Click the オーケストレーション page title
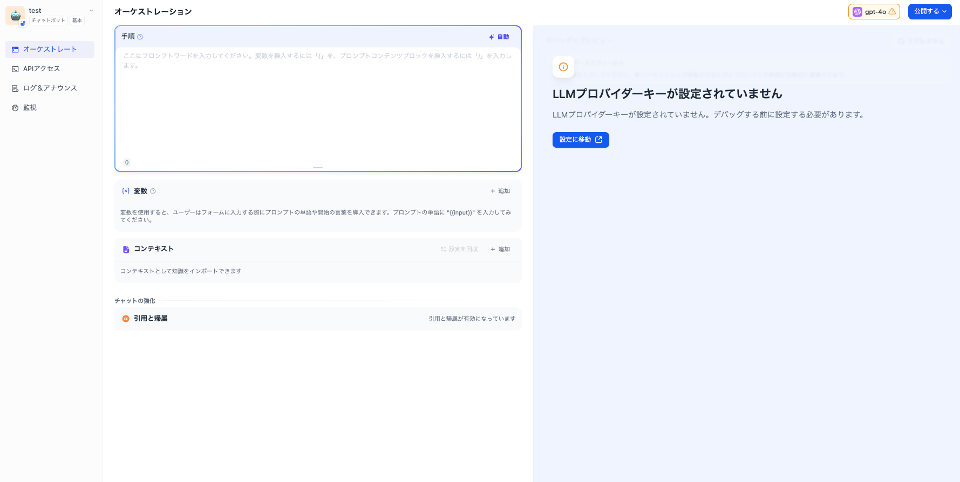The width and height of the screenshot is (960, 482). click(x=152, y=12)
